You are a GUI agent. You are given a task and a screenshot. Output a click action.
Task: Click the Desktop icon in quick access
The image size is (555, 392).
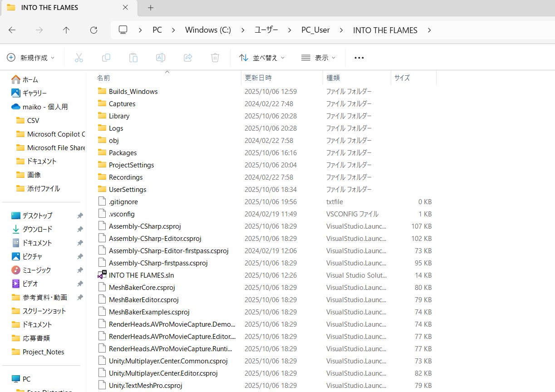(16, 216)
